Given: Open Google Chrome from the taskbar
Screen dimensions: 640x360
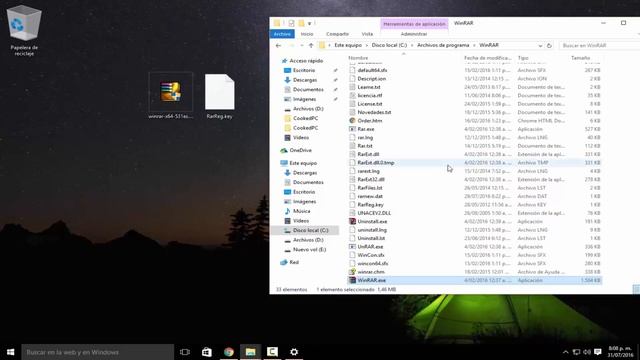Looking at the screenshot, I should [229, 352].
